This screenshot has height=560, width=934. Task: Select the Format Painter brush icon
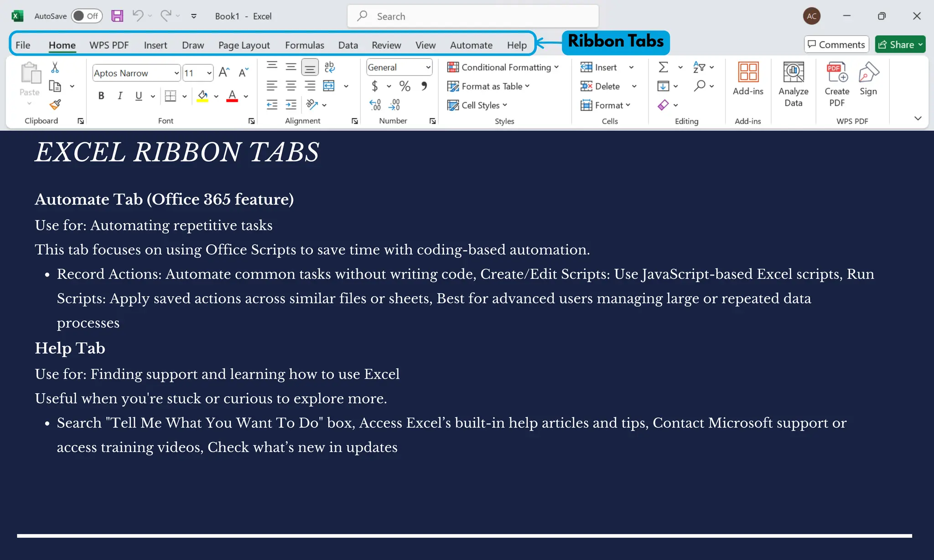[x=55, y=105]
